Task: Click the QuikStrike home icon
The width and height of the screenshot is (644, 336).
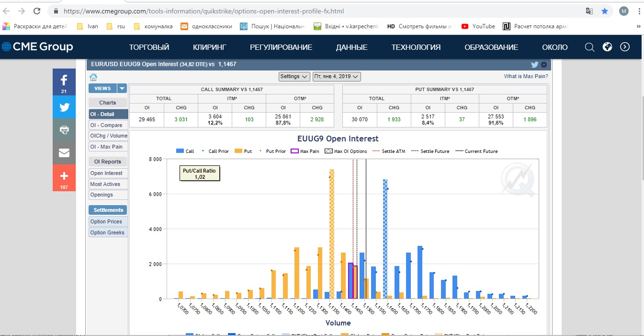Action: tap(93, 77)
